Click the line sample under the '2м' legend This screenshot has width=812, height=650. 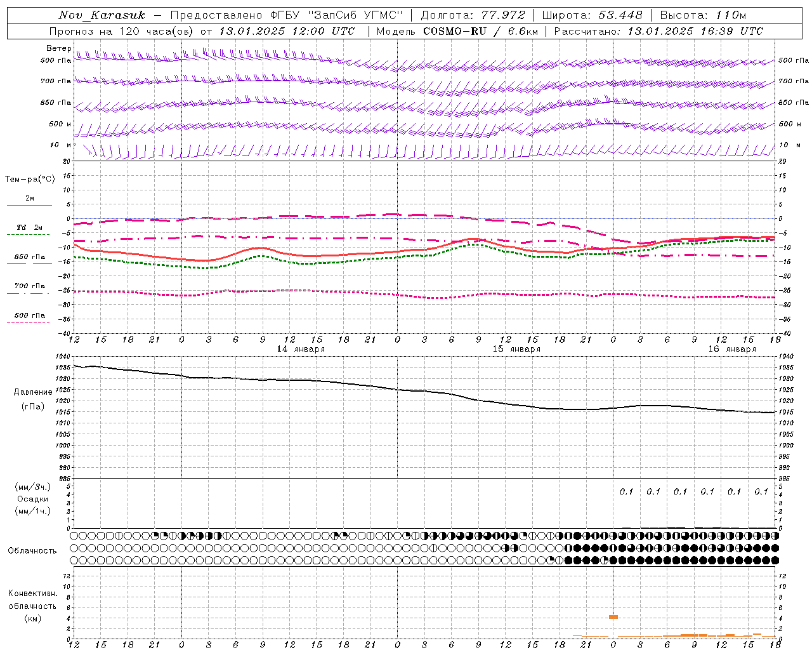[29, 206]
